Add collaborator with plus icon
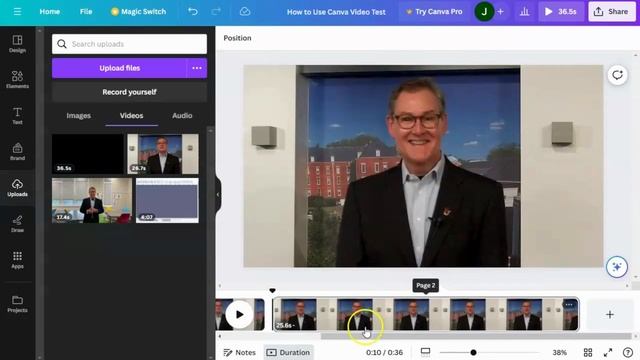Image resolution: width=640 pixels, height=360 pixels. (x=500, y=11)
